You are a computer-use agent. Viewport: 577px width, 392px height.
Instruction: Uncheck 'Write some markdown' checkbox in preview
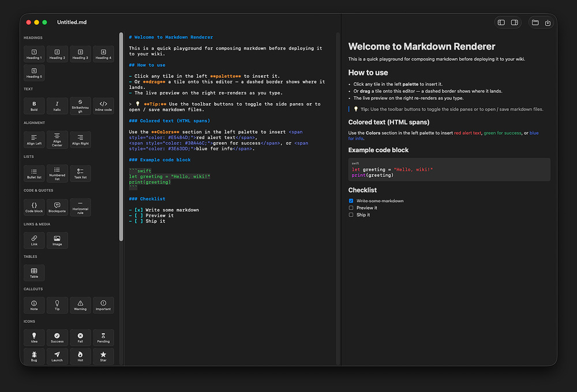[351, 201]
